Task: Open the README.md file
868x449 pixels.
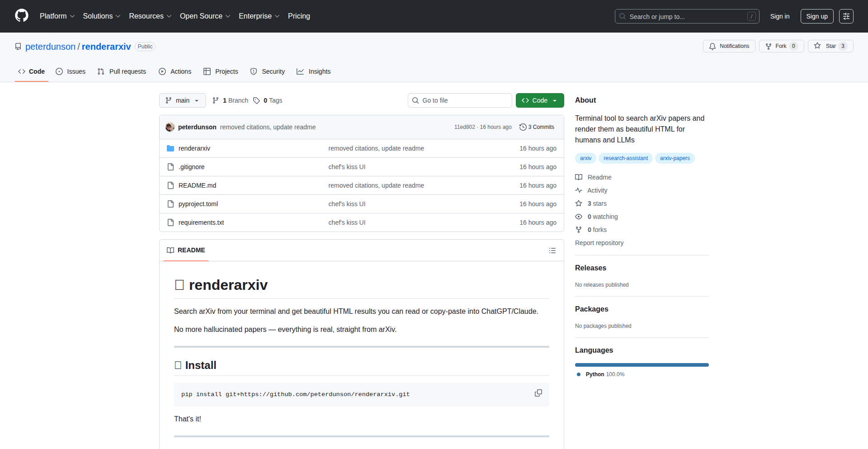Action: (x=197, y=185)
